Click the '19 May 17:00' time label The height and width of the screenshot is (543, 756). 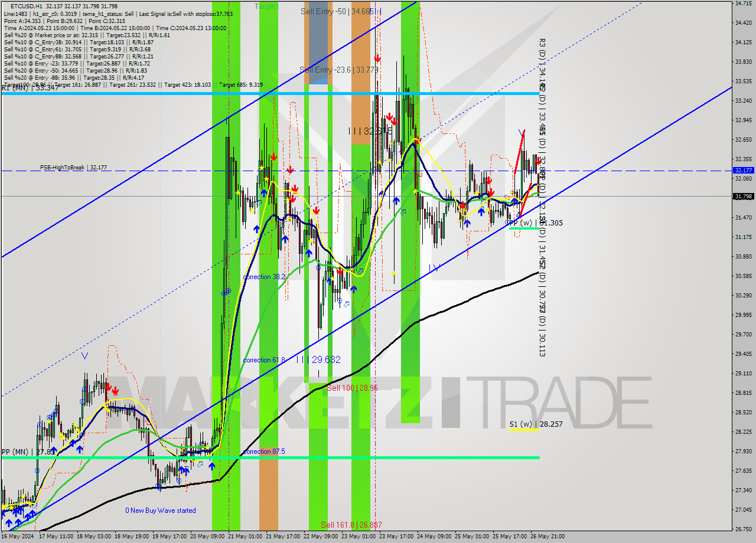click(x=170, y=537)
